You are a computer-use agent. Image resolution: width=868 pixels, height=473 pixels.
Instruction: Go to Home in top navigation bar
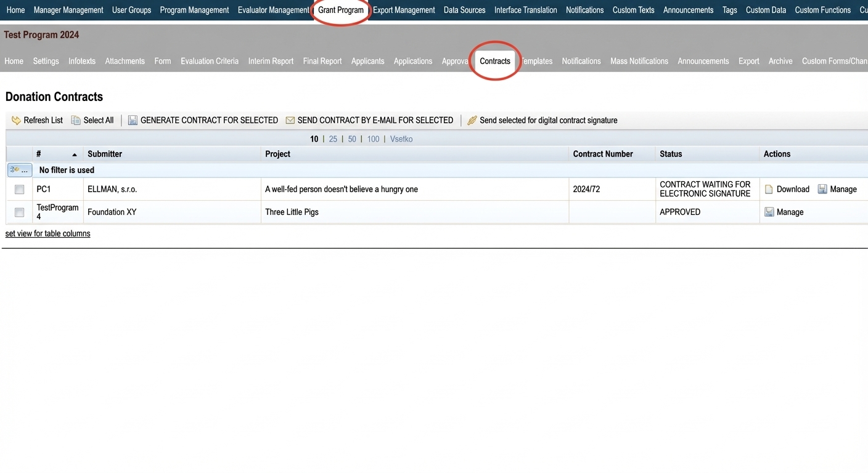coord(15,10)
